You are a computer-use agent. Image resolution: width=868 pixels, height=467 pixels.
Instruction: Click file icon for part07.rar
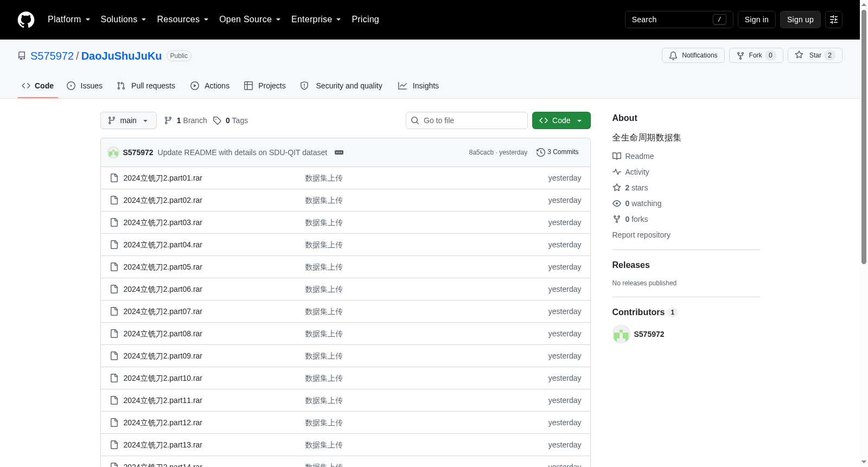point(114,311)
